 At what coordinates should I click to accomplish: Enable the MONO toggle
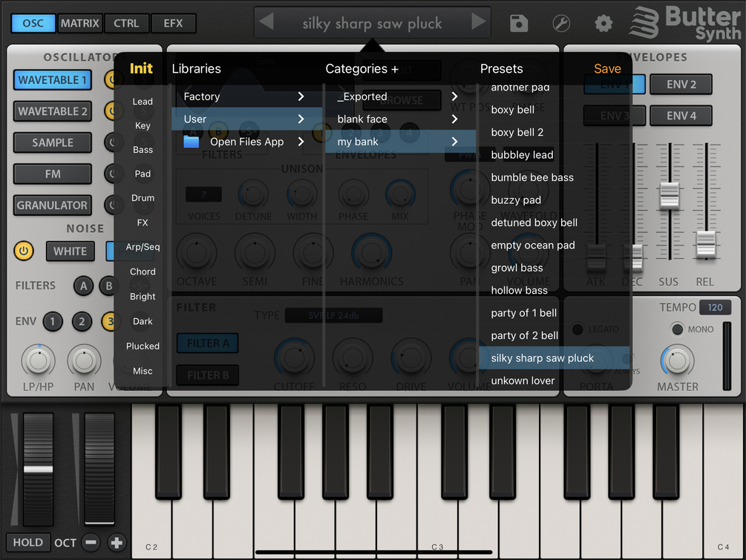[x=678, y=329]
